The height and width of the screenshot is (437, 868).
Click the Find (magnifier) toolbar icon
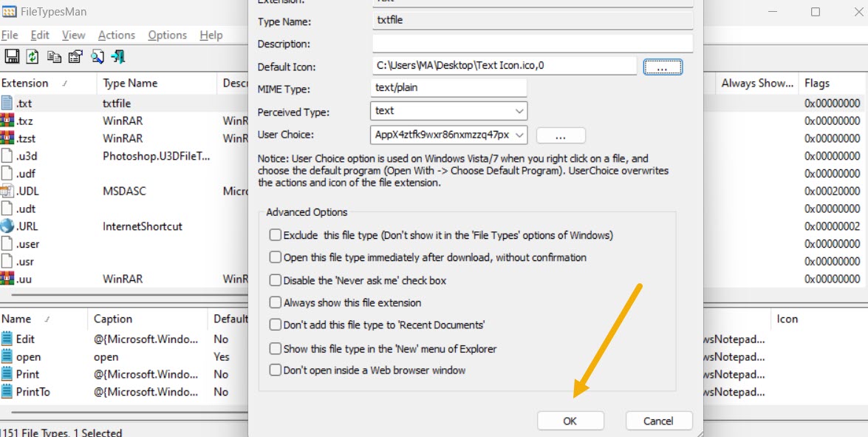click(x=97, y=57)
